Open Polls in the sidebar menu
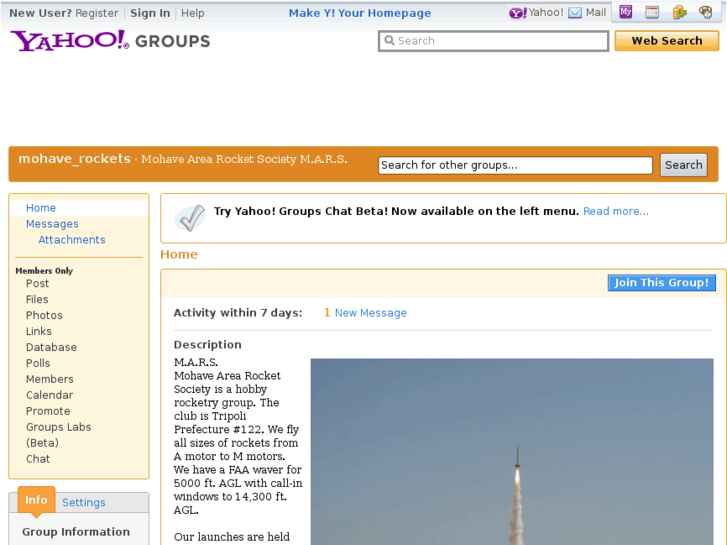 pyautogui.click(x=38, y=363)
